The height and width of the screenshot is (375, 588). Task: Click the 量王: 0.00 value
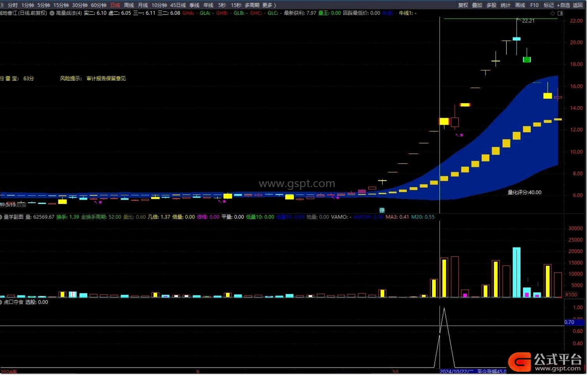[x=329, y=13]
